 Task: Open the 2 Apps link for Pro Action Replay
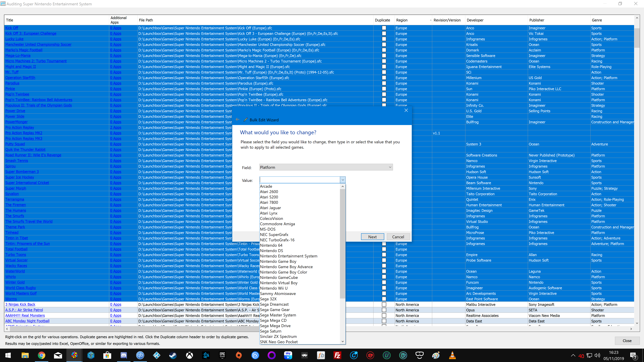(x=116, y=127)
